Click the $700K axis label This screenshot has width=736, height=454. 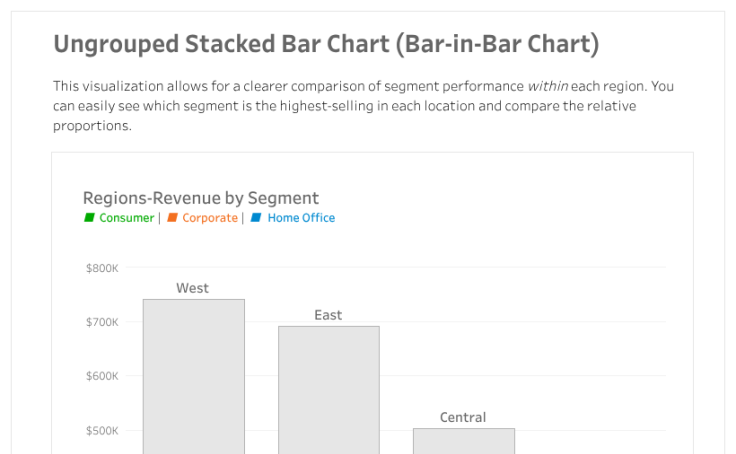coord(102,322)
